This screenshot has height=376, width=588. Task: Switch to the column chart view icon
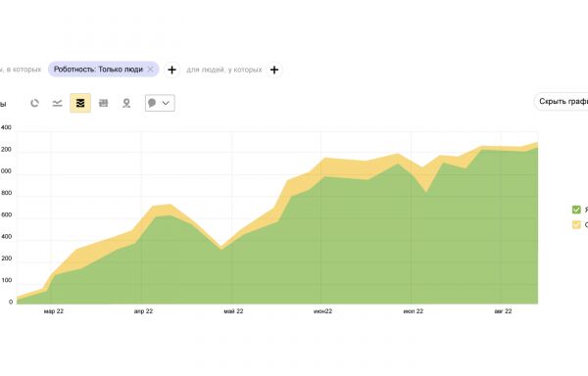[104, 103]
